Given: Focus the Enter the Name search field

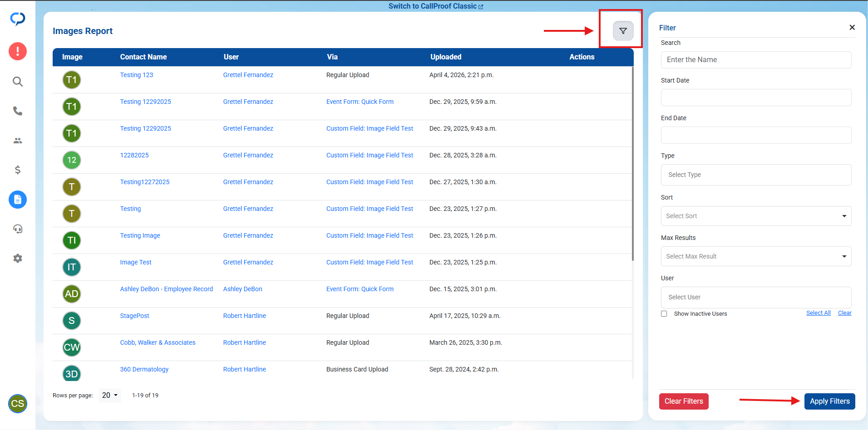Looking at the screenshot, I should click(x=756, y=60).
